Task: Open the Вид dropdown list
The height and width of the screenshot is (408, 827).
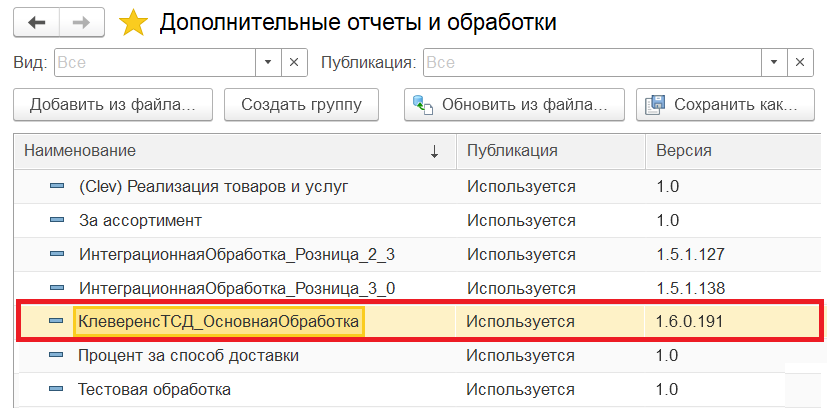Action: [268, 63]
